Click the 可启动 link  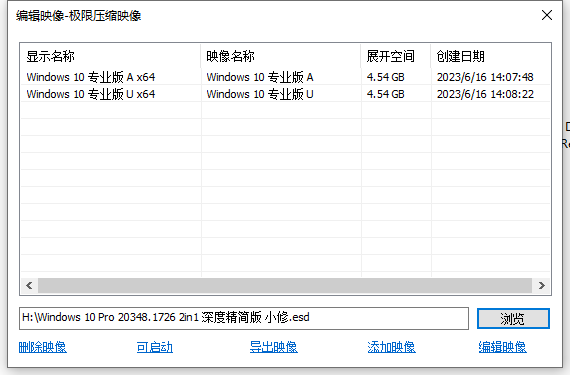pyautogui.click(x=154, y=347)
